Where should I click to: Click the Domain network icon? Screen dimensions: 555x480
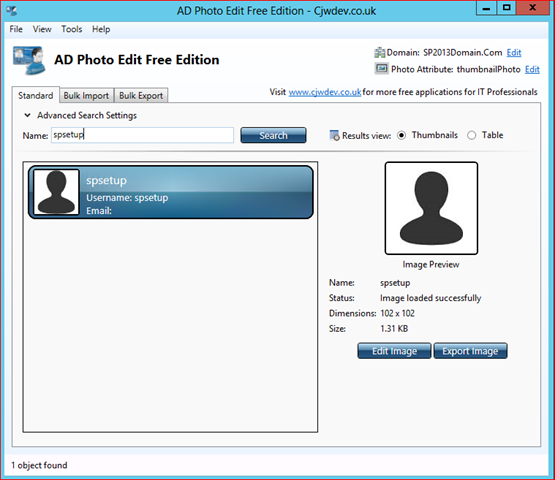tap(380, 53)
